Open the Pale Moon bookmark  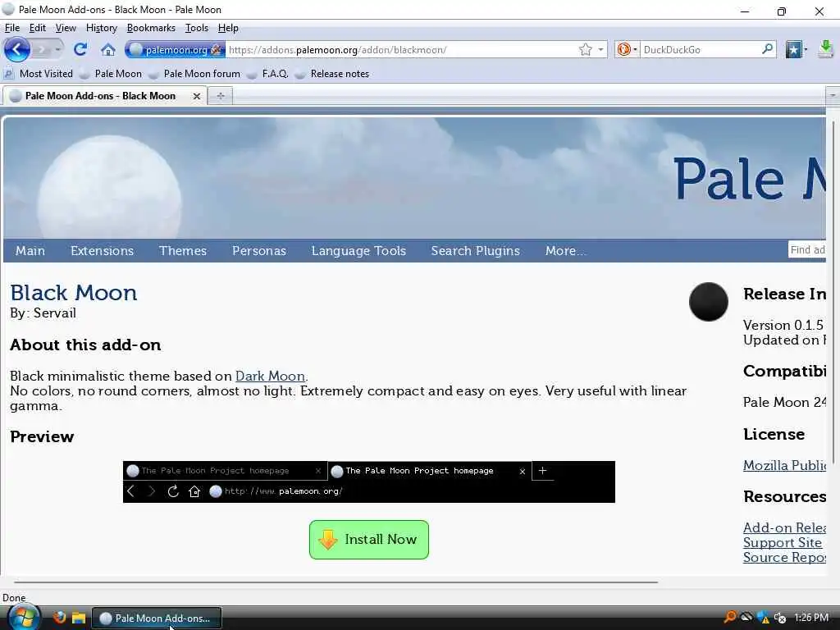coord(111,73)
